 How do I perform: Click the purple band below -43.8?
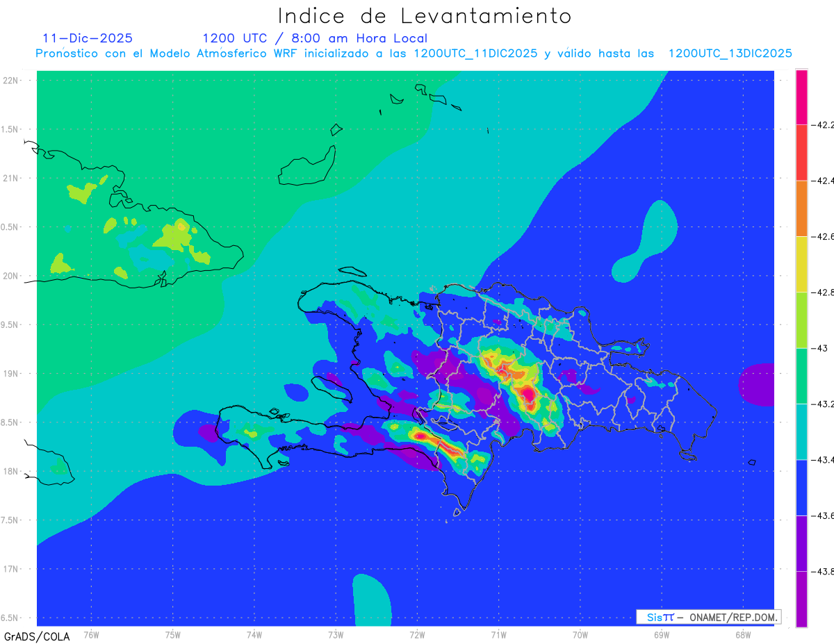coord(801,599)
